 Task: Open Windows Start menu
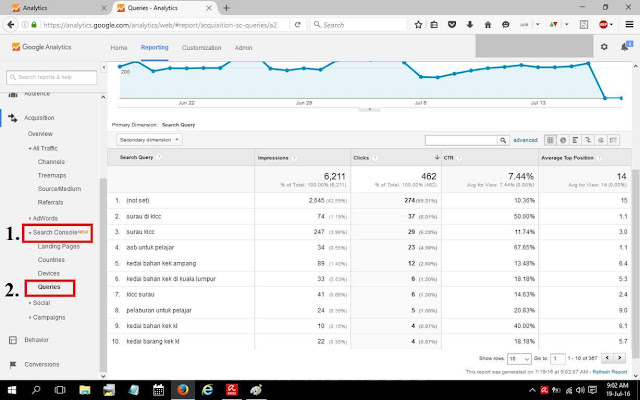pos(11,390)
